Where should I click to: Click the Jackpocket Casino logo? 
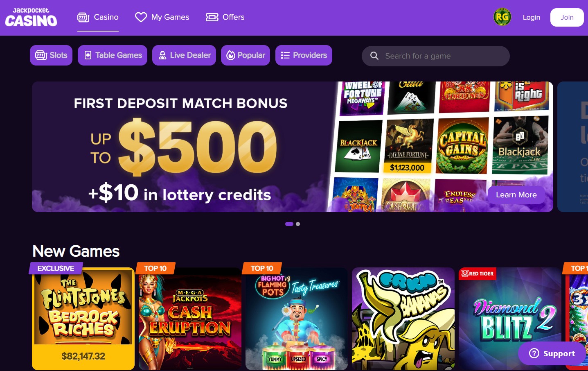pos(31,17)
